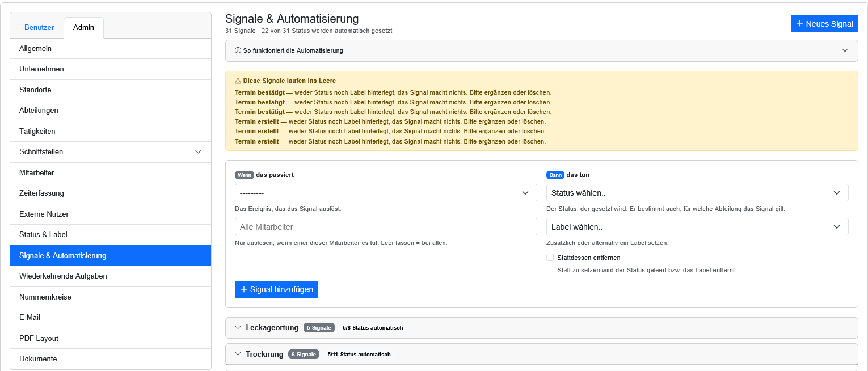Screen dimensions: 868x371
Task: Switch to the Benutzer tab
Action: tap(39, 27)
